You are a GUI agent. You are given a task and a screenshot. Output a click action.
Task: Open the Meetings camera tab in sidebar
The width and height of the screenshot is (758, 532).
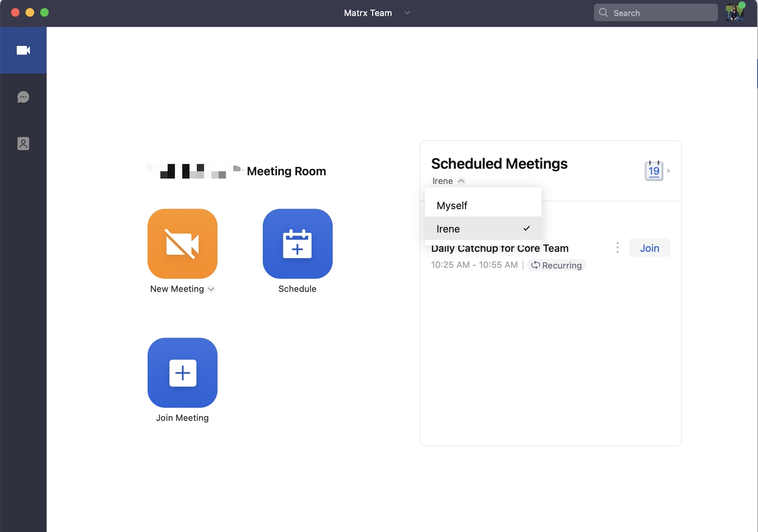point(23,50)
